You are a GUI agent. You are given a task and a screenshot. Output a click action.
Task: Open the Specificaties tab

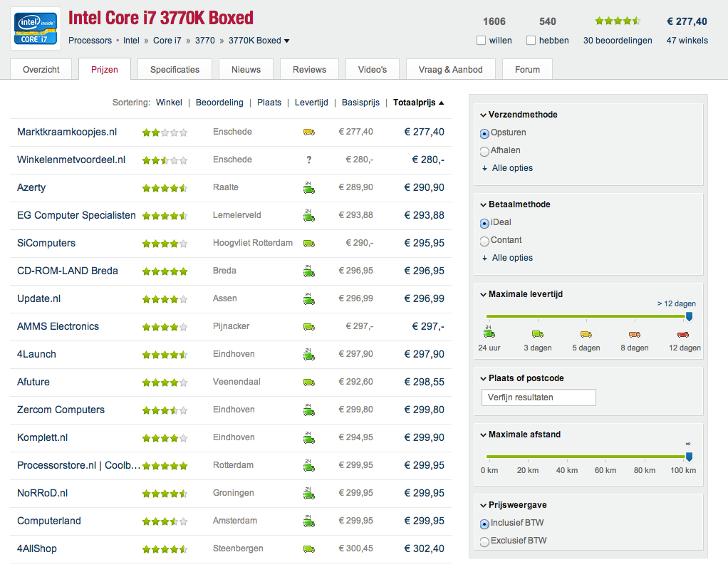tap(175, 69)
